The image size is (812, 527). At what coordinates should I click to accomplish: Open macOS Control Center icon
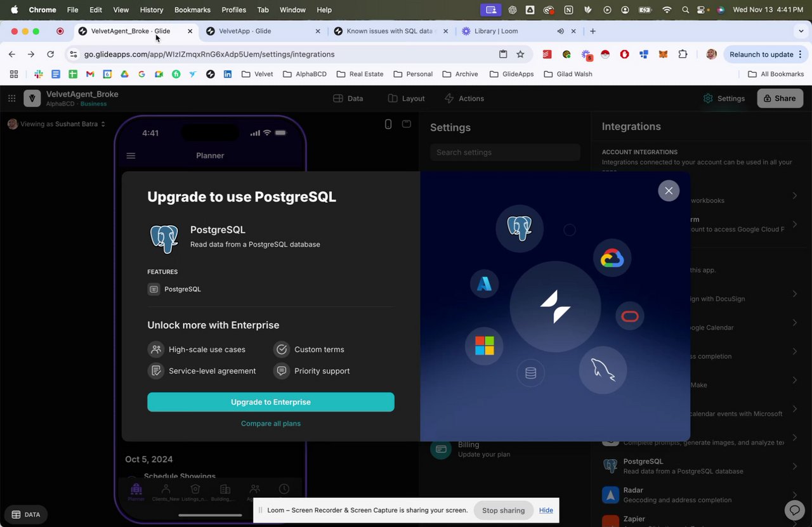point(702,10)
